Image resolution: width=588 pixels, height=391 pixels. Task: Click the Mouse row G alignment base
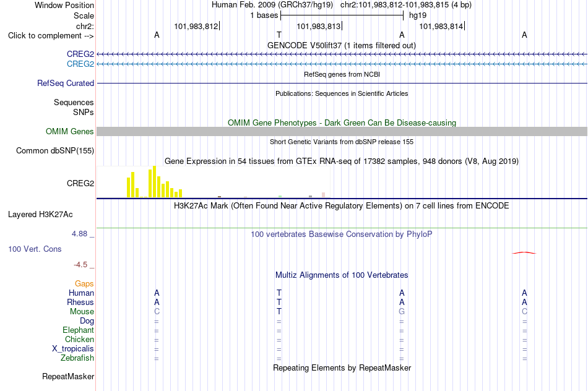402,312
